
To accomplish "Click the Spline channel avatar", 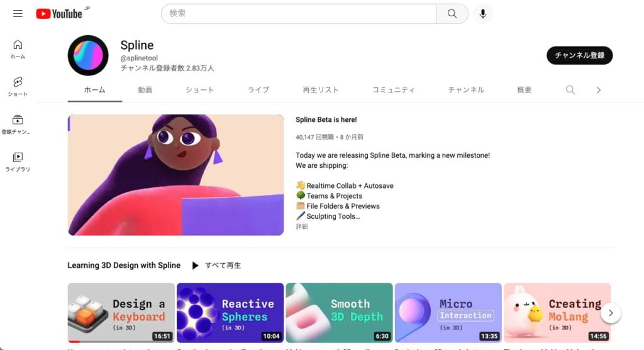I will tap(88, 55).
